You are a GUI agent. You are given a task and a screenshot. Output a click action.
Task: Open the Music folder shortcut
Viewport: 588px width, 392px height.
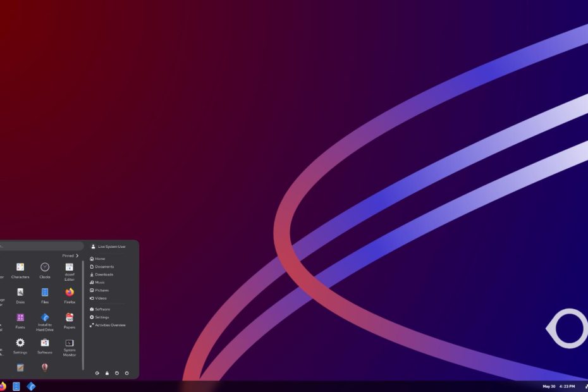[97, 283]
